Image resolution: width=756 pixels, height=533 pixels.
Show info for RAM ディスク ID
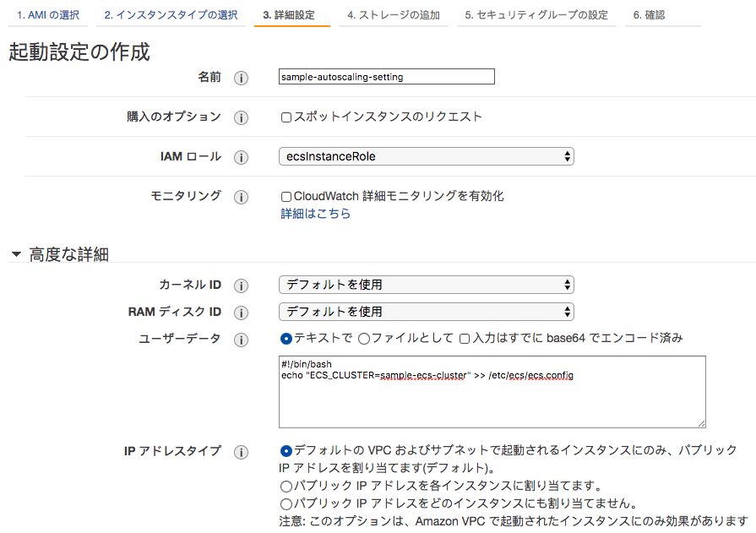click(x=241, y=313)
